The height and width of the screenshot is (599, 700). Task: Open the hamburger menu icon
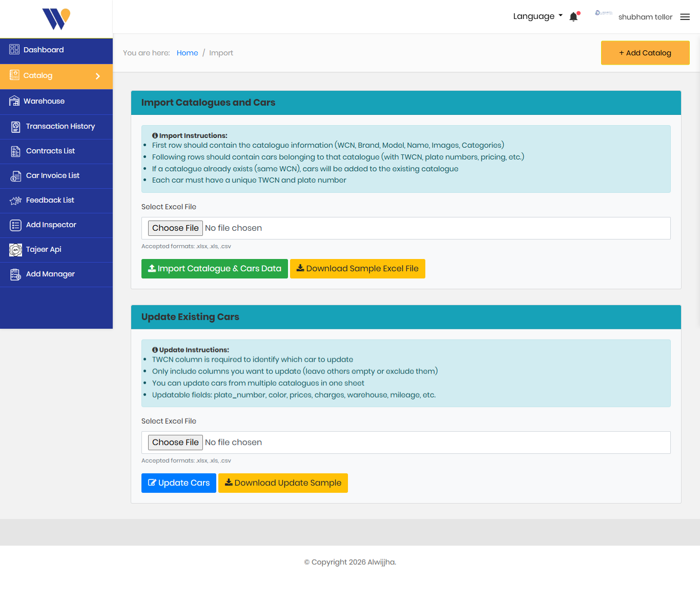coord(685,17)
